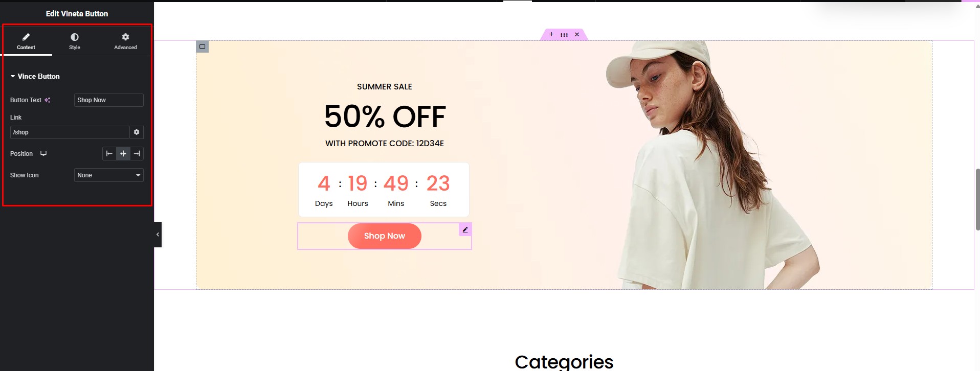Open the Show Icon dropdown
980x371 pixels.
tap(109, 175)
